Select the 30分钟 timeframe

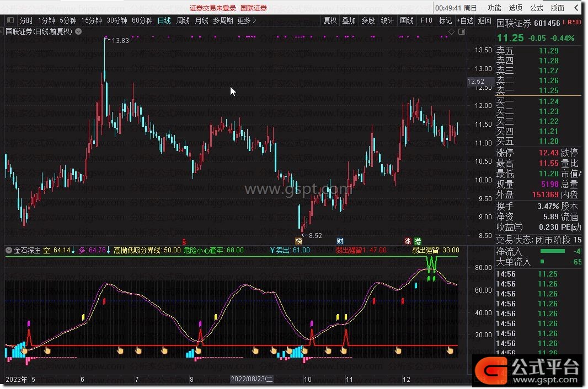tap(117, 20)
